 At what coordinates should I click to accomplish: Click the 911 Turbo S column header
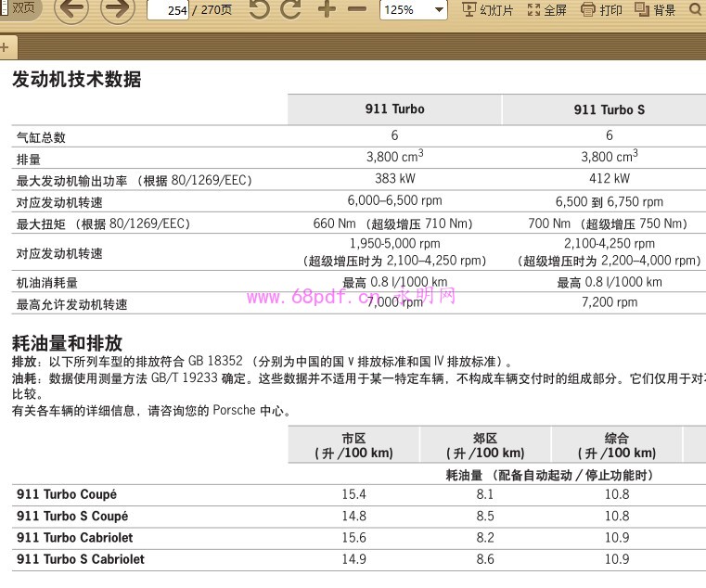tap(609, 109)
